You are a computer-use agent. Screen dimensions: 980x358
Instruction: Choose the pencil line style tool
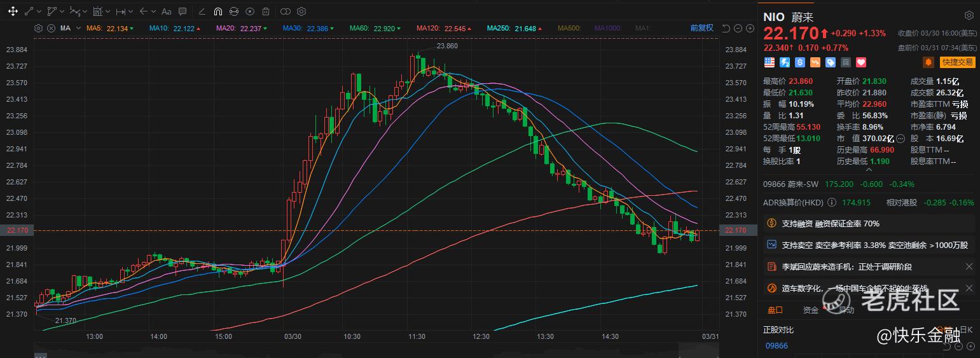202,11
